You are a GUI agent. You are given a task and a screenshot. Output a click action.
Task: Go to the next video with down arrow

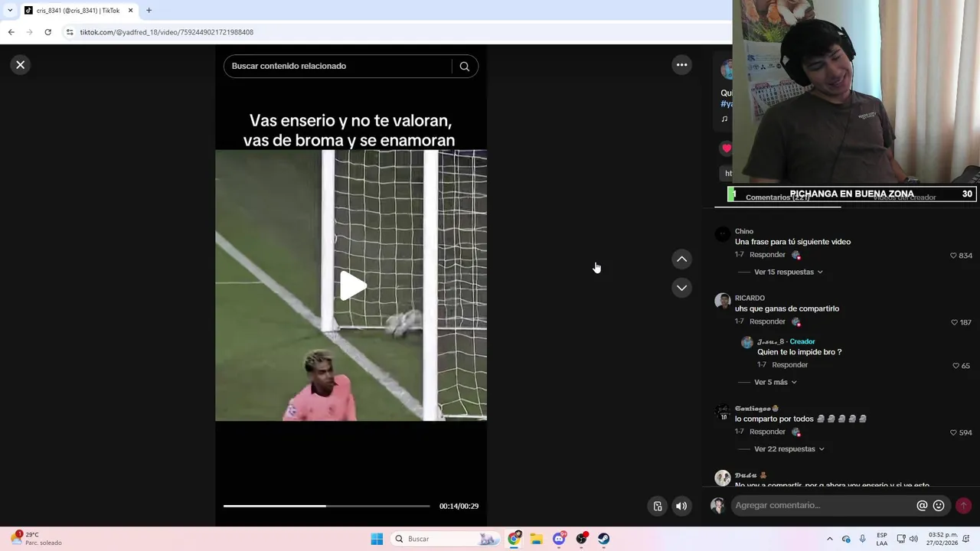(681, 288)
